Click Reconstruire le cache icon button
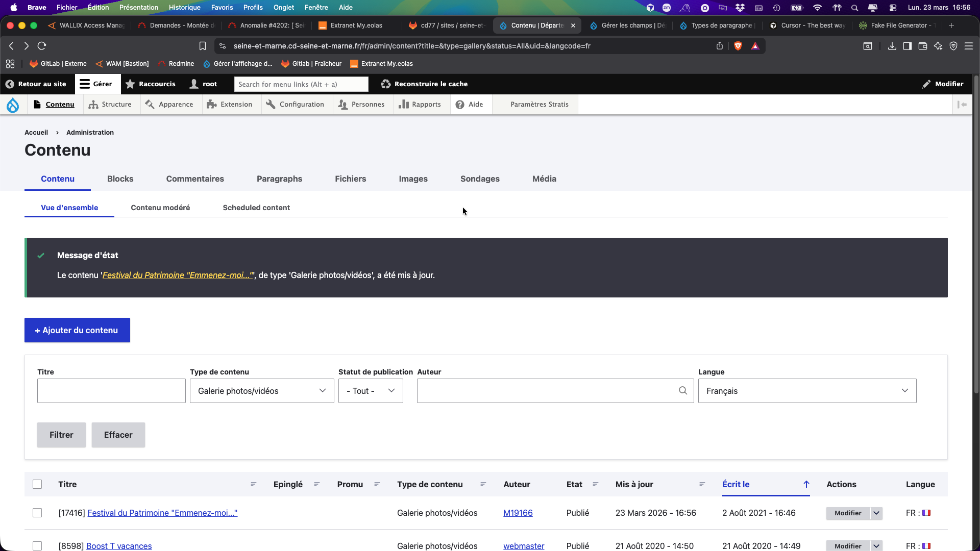 (386, 84)
